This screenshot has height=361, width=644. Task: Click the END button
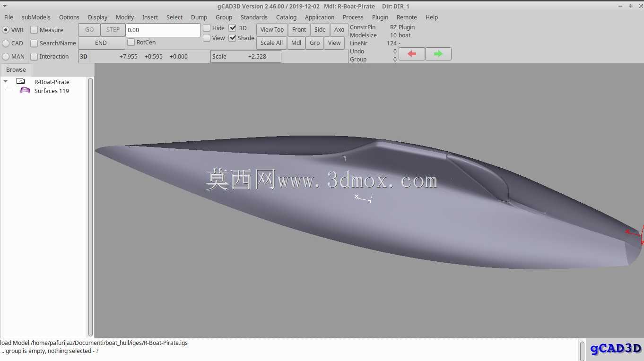click(x=101, y=43)
